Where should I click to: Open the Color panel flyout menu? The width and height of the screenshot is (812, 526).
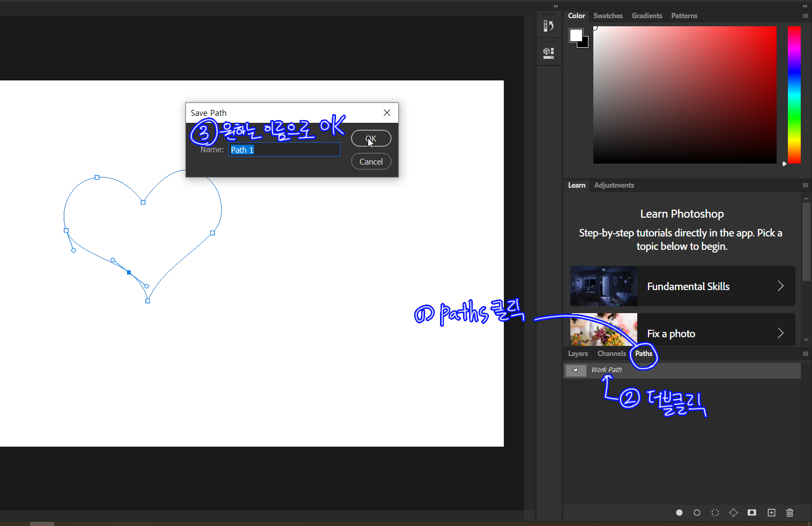[805, 16]
